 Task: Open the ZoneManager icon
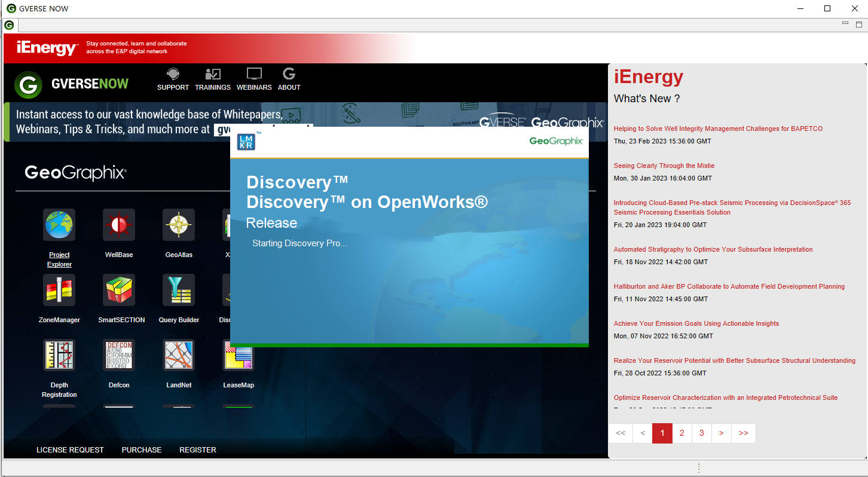tap(59, 290)
